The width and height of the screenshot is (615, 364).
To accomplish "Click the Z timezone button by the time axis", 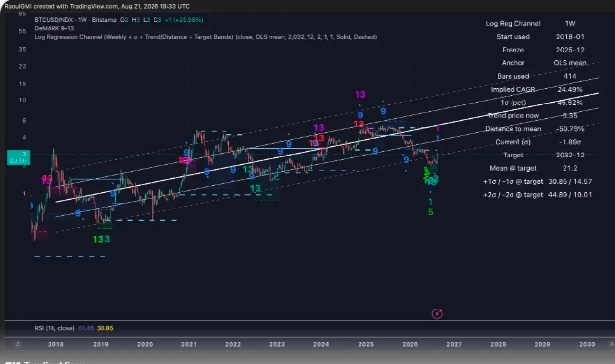I will [x=18, y=344].
